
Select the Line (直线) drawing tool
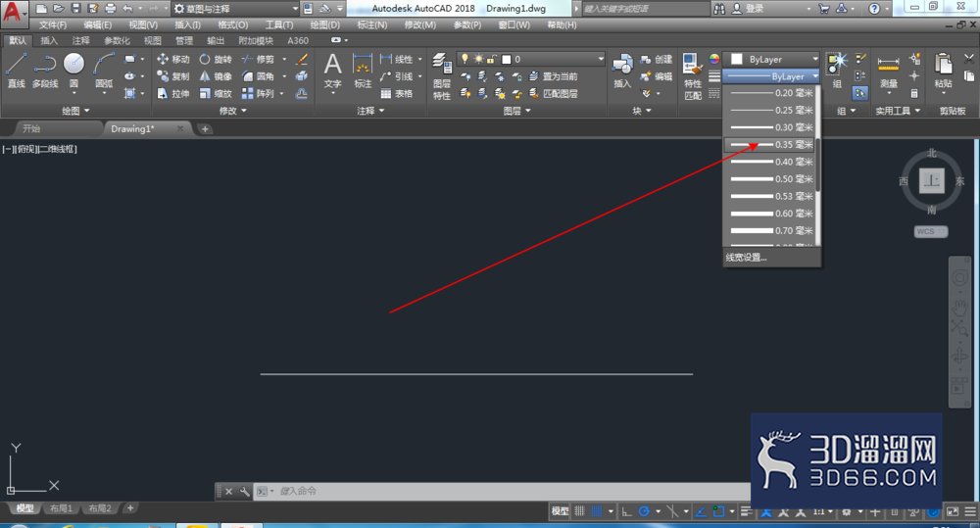(16, 71)
